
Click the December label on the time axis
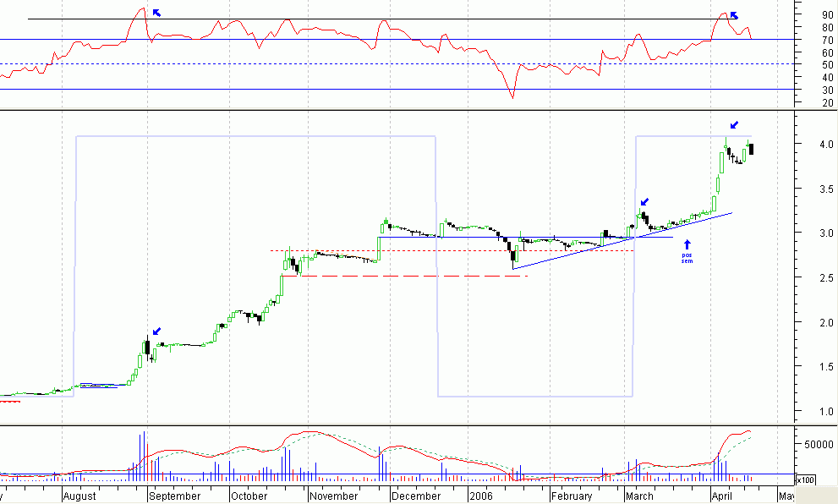(416, 496)
